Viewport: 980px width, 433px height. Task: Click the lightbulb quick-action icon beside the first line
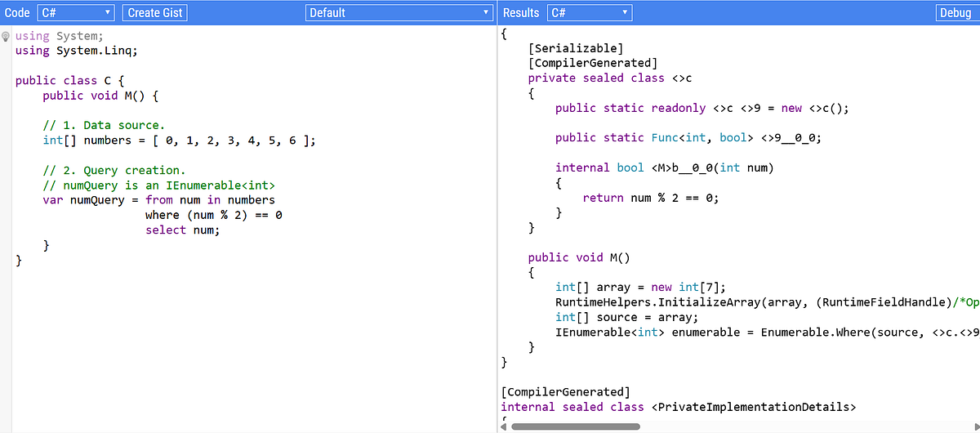(6, 37)
